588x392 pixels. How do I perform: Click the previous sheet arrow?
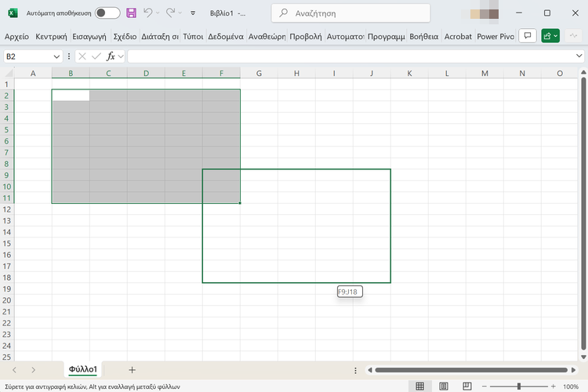14,370
